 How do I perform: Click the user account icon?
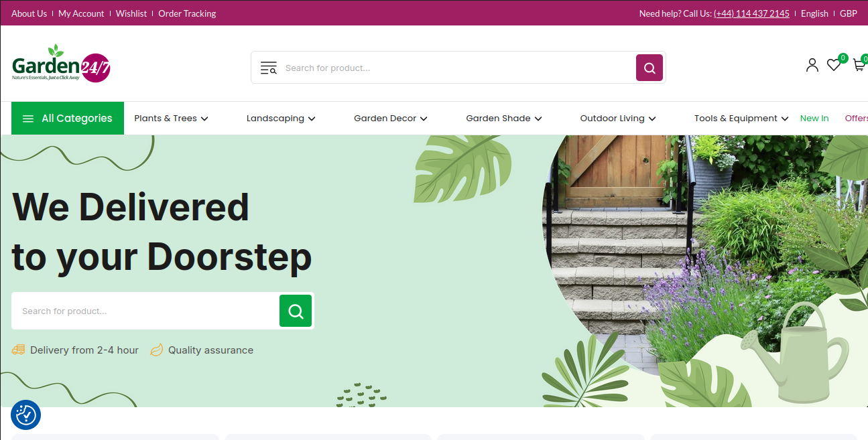click(812, 65)
